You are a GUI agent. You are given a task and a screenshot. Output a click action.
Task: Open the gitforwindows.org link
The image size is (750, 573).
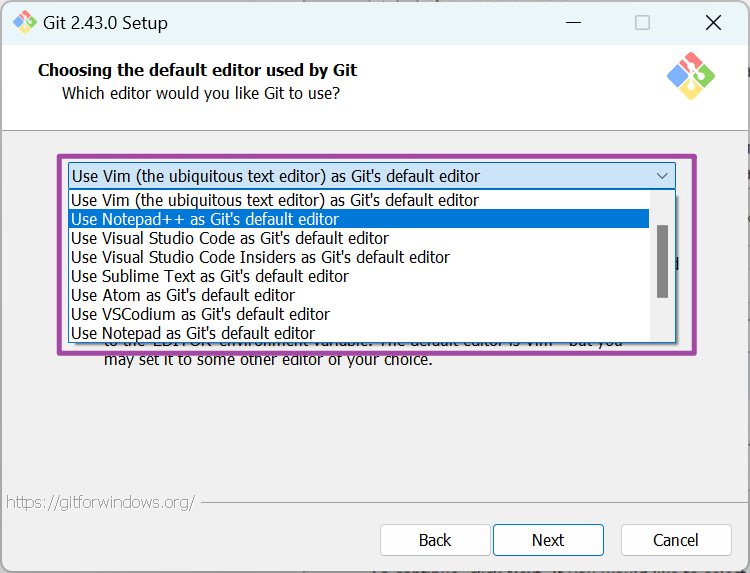point(100,502)
